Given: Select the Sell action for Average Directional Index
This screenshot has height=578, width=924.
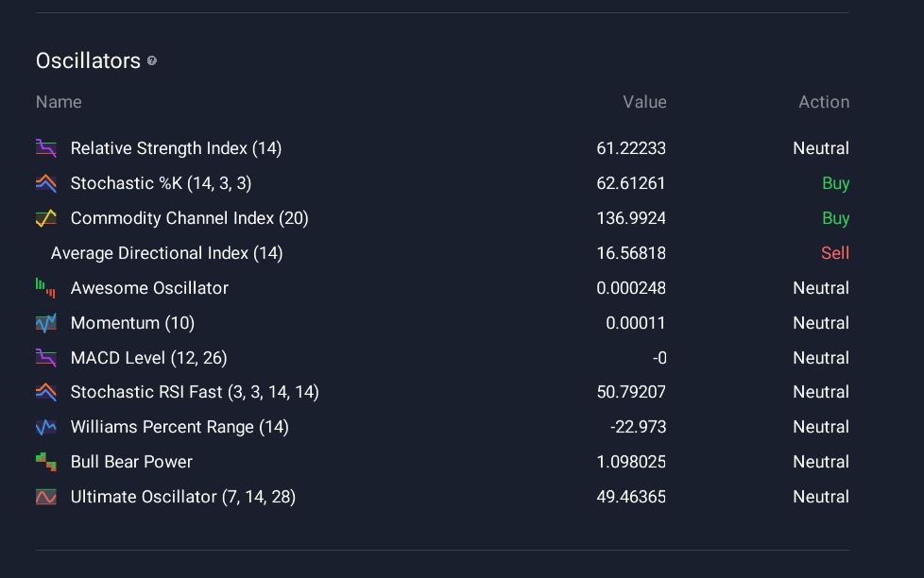Looking at the screenshot, I should click(x=835, y=253).
